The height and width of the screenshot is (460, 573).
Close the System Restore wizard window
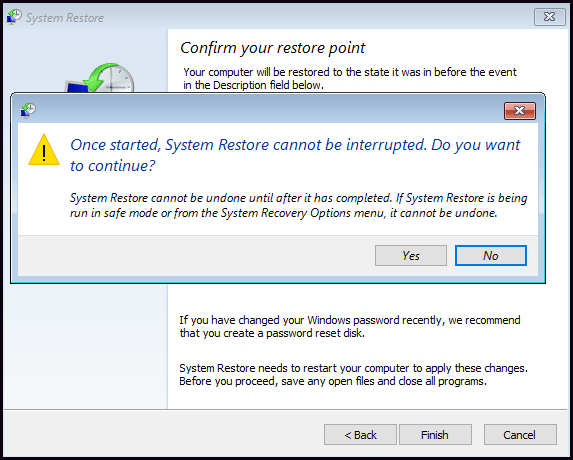click(549, 17)
